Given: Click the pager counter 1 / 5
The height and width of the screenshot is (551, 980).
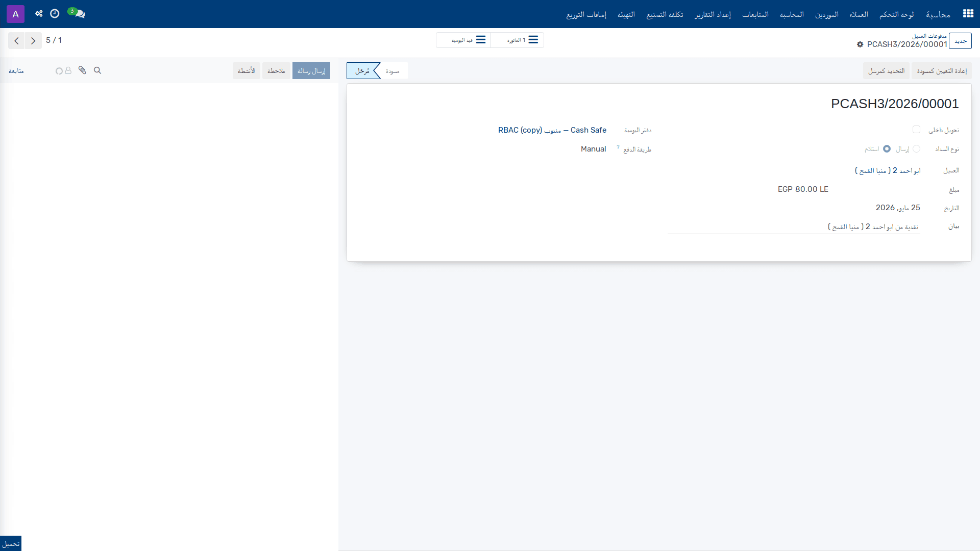Looking at the screenshot, I should (54, 40).
